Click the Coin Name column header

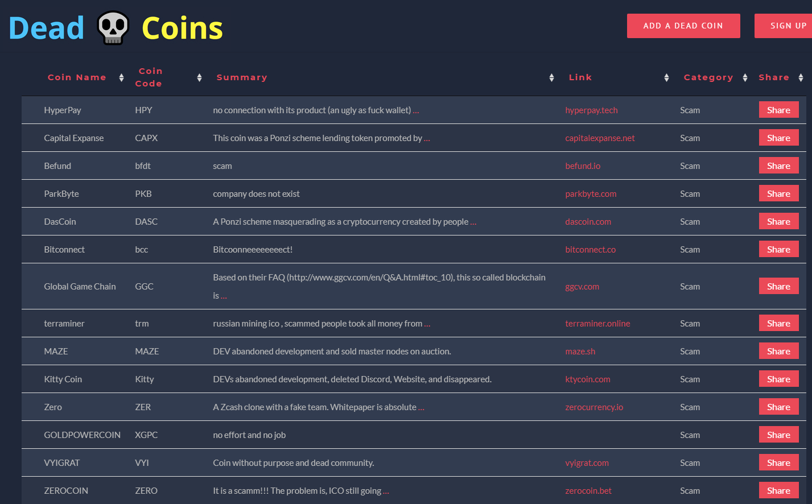click(x=77, y=77)
